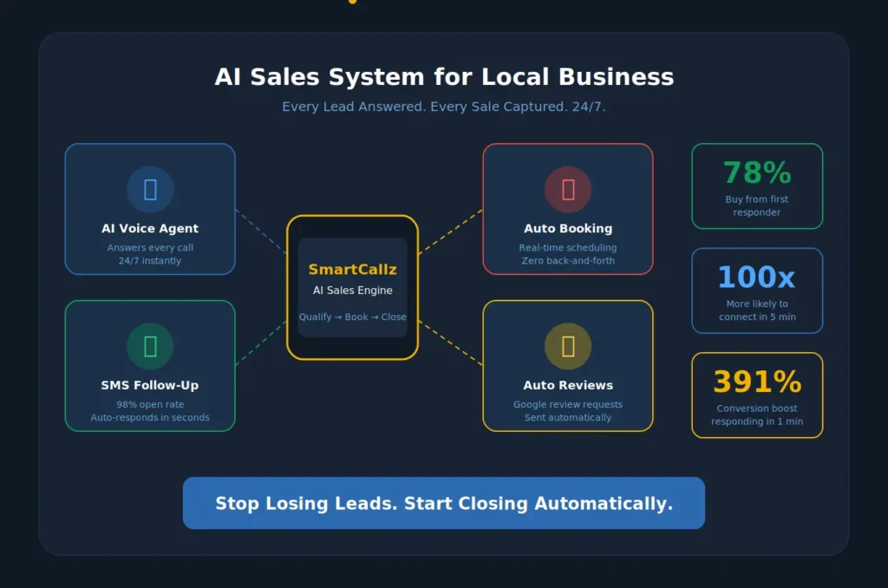The width and height of the screenshot is (888, 588).
Task: Click 'Conversion boost responding in 1 min' caption
Action: [757, 415]
